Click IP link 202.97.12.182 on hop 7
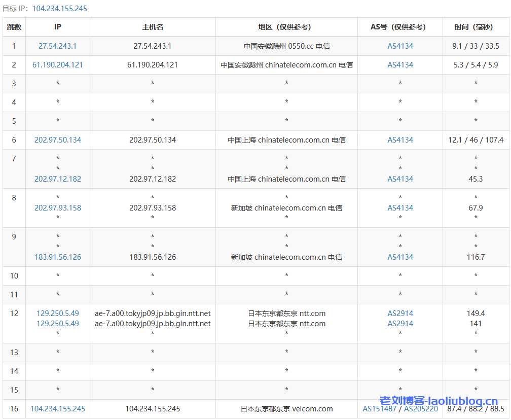 coord(57,179)
